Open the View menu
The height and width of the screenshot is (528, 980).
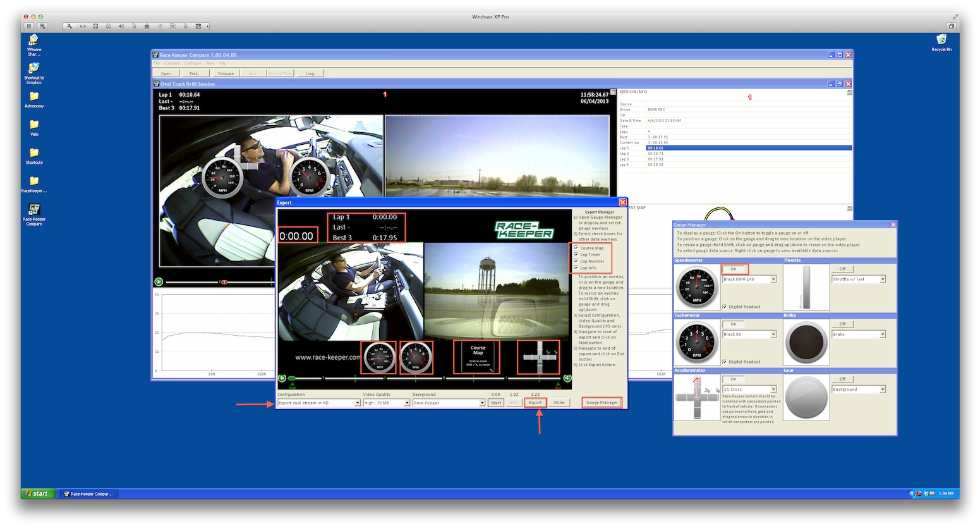click(x=210, y=63)
